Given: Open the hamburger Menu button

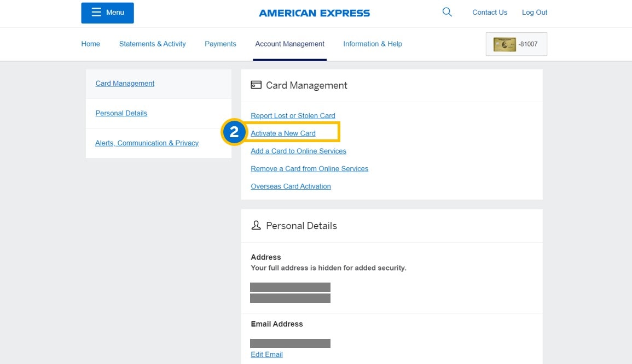Looking at the screenshot, I should tap(107, 13).
